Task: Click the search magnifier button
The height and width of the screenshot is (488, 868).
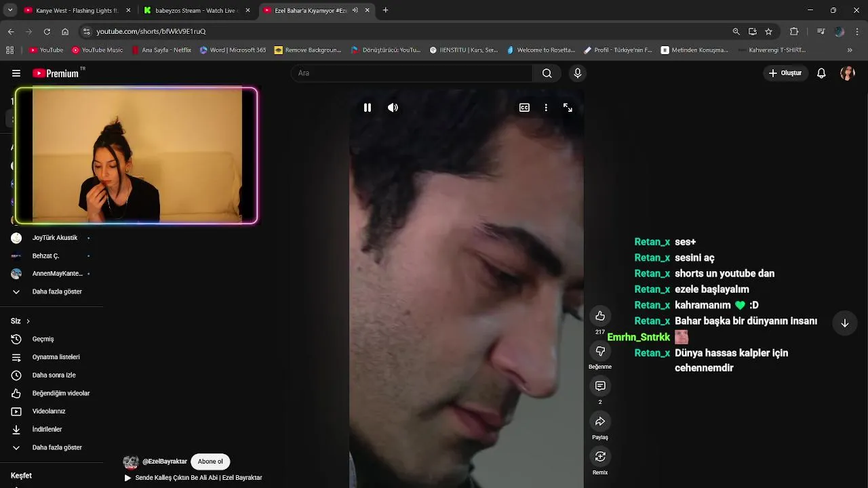Action: [x=547, y=73]
